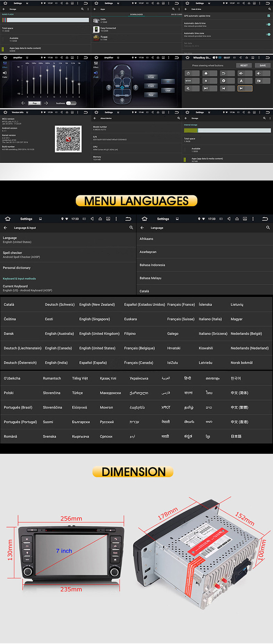Open Personal dictionary setting
This screenshot has width=273, height=644.
[68, 268]
